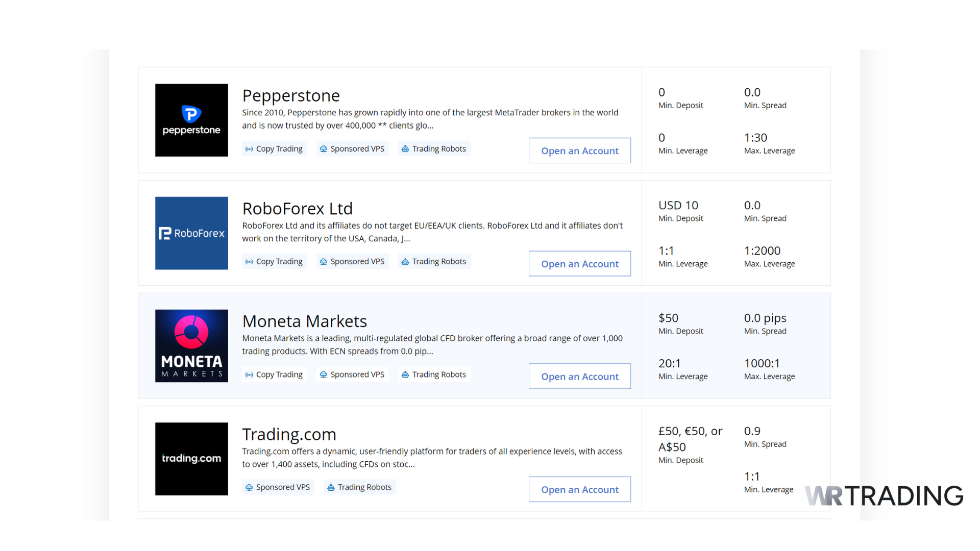Select Trading.com's Trading Robots tag label
Screen dimensions: 980x551
[364, 487]
